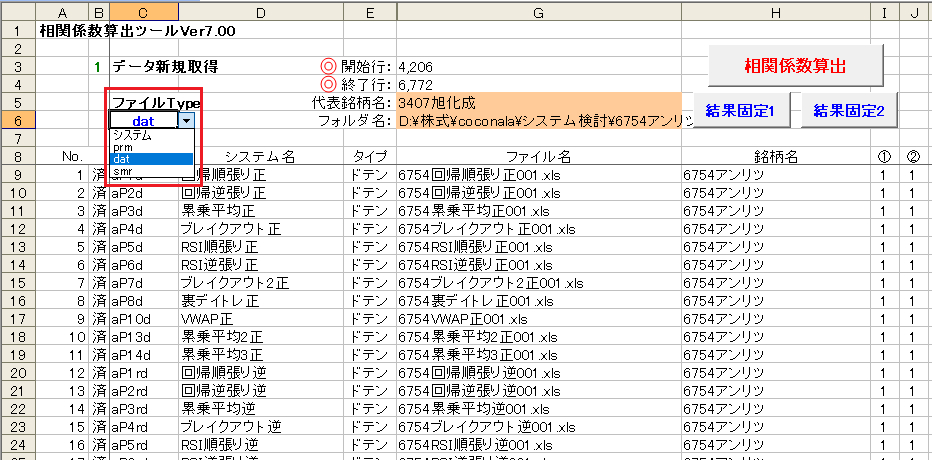Click the 3407旭化成 cell

pos(539,102)
